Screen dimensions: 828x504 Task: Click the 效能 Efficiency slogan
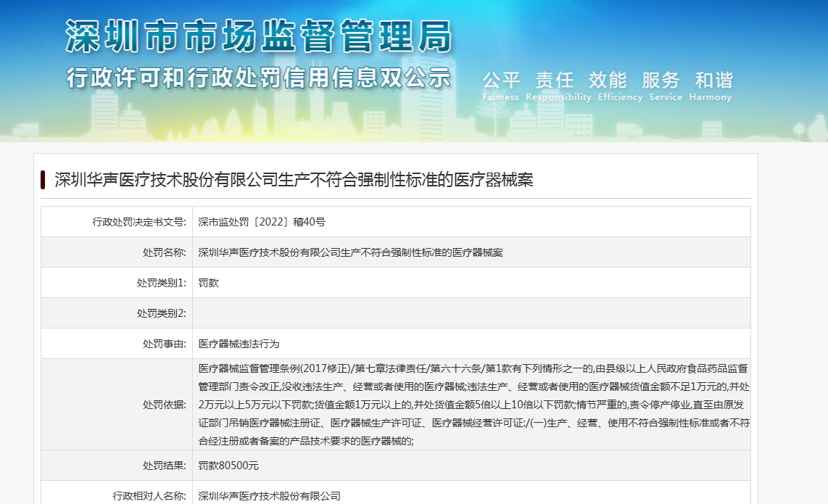click(607, 86)
